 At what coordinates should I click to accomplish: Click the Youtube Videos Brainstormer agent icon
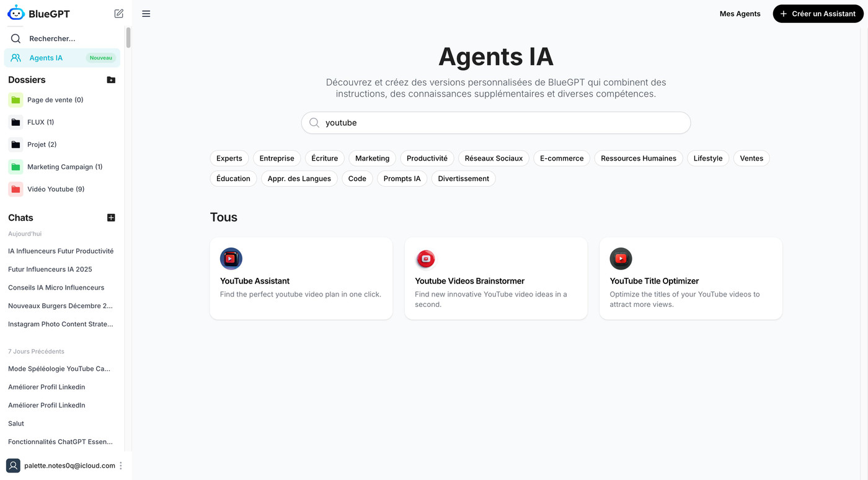pyautogui.click(x=426, y=259)
